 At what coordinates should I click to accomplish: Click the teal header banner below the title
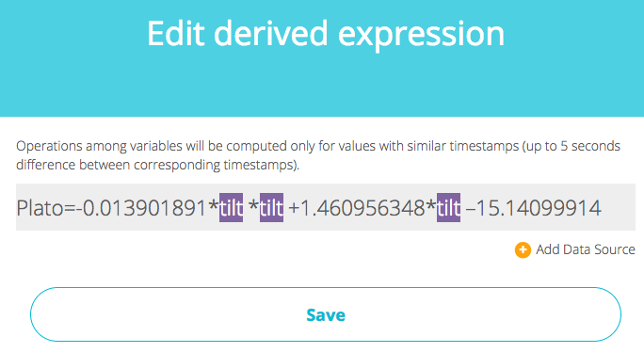pos(322,88)
